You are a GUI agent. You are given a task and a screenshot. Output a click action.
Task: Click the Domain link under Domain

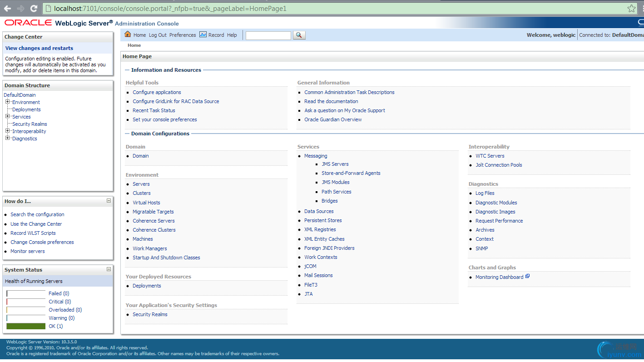(141, 156)
